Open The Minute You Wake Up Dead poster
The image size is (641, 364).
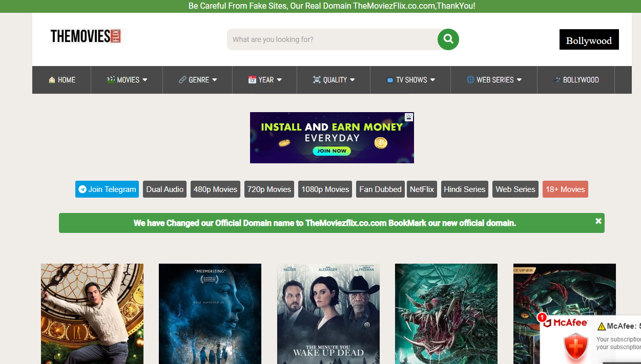[x=328, y=314]
